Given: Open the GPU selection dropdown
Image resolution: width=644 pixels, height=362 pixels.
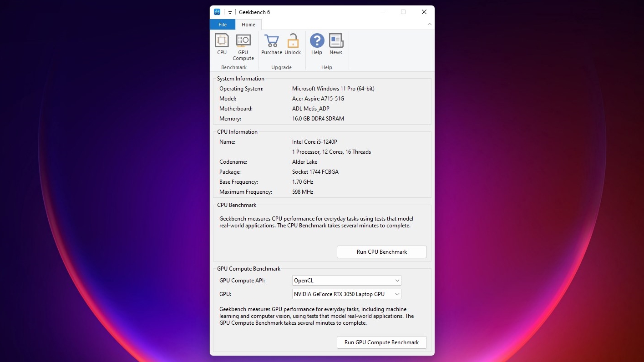Looking at the screenshot, I should (346, 294).
